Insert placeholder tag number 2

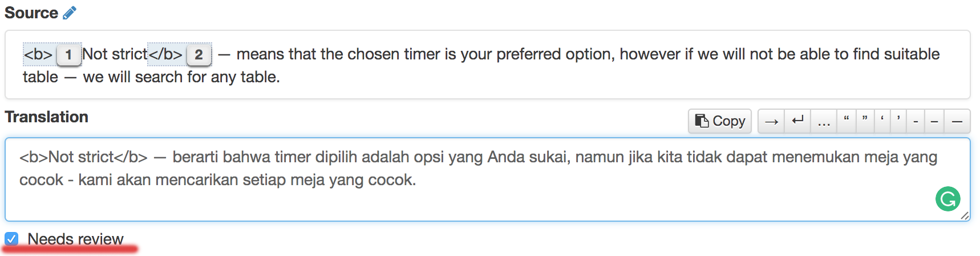tap(199, 55)
